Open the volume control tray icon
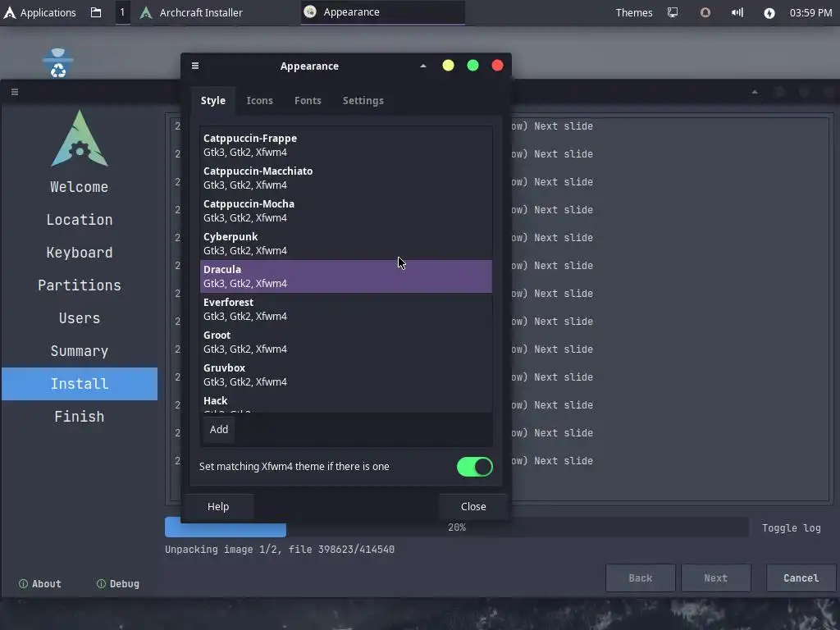 (x=737, y=12)
